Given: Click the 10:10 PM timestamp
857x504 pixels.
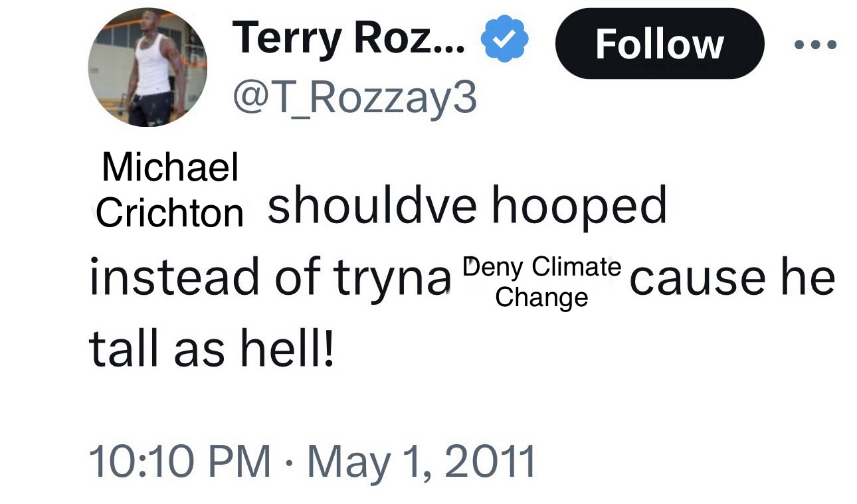Looking at the screenshot, I should point(179,461).
